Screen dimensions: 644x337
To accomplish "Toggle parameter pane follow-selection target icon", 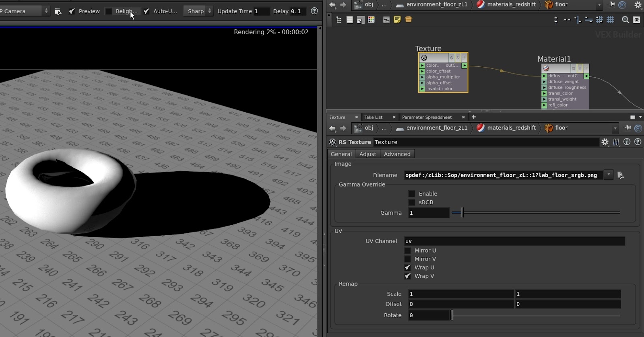I will tap(638, 128).
